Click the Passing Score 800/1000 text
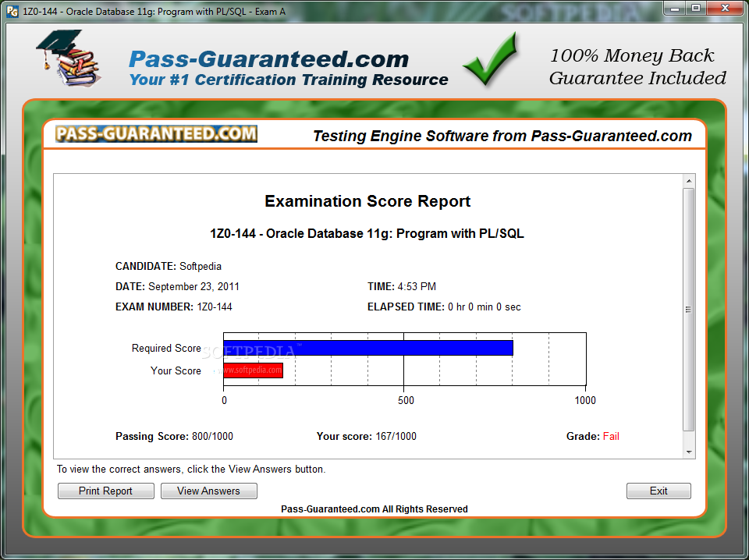This screenshot has width=749, height=560. click(x=174, y=436)
